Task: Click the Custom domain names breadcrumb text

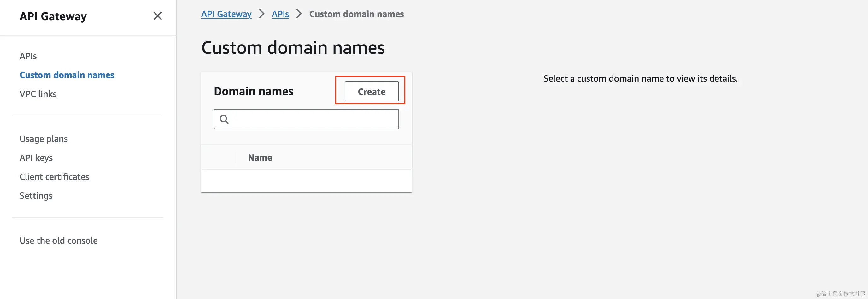Action: click(356, 14)
